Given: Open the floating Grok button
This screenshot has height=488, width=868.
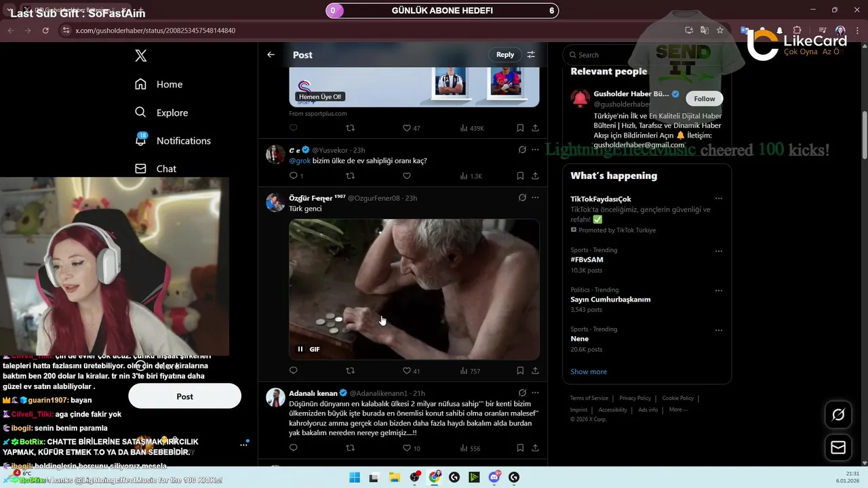Looking at the screenshot, I should (838, 415).
